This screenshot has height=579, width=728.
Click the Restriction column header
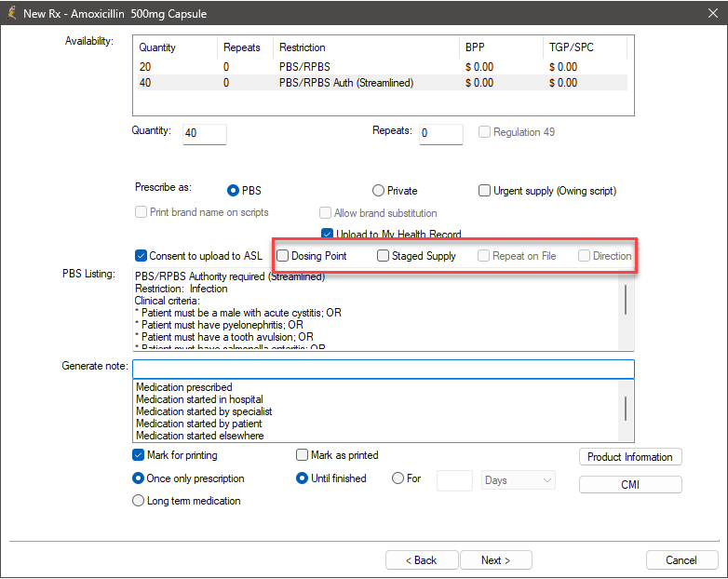pos(302,47)
